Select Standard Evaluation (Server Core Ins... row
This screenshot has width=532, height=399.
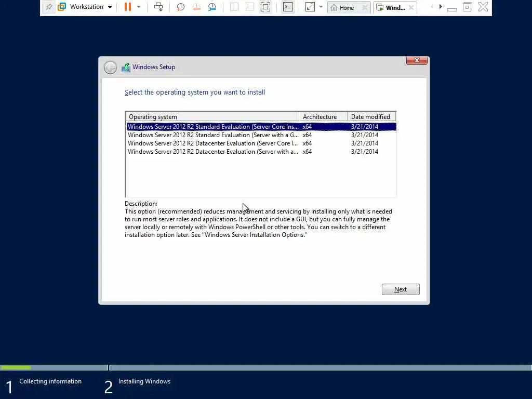coord(261,127)
